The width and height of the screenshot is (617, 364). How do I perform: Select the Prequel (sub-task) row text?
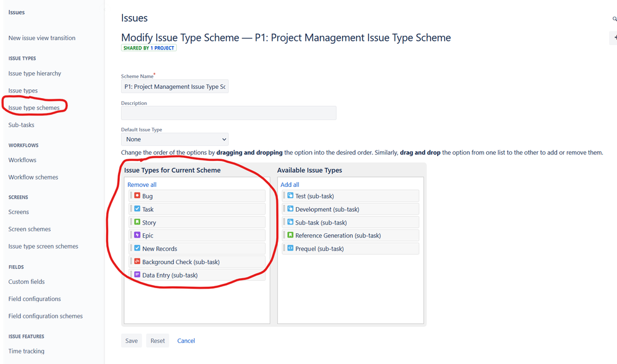(x=319, y=249)
